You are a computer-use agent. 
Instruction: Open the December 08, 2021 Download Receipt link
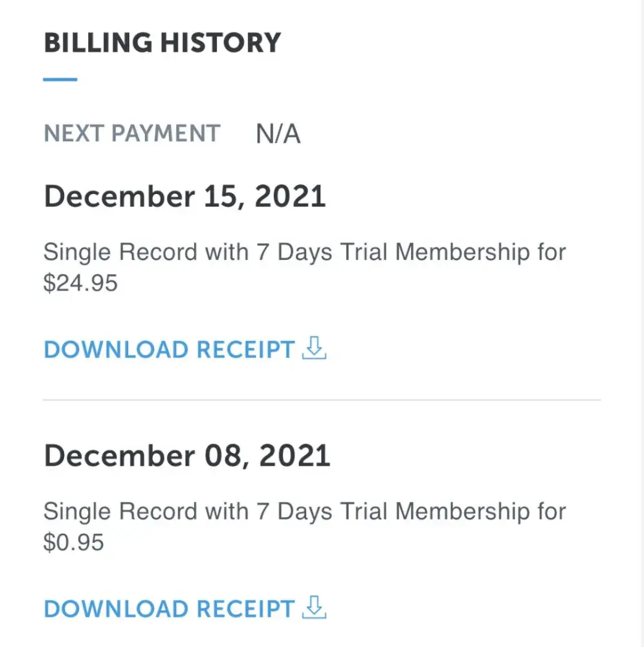coord(169,609)
